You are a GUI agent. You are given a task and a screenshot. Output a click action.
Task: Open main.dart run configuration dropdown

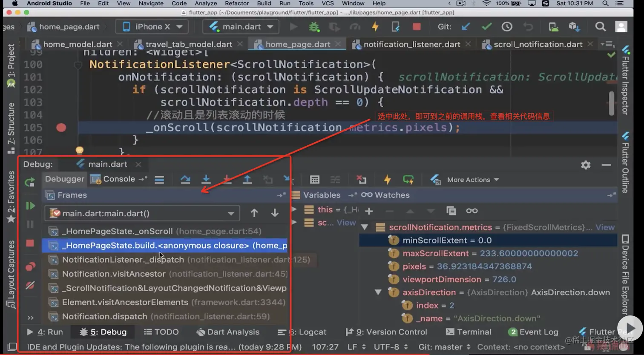[x=241, y=27]
